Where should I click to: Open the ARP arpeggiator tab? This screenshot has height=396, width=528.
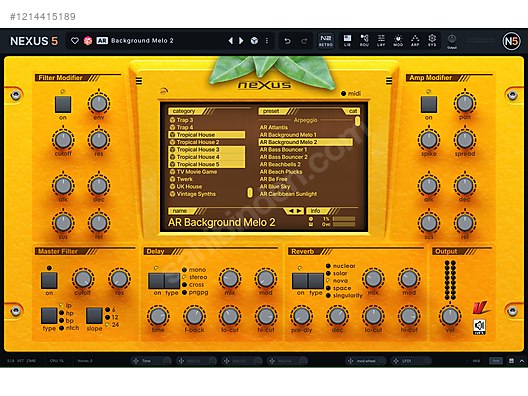tap(415, 40)
